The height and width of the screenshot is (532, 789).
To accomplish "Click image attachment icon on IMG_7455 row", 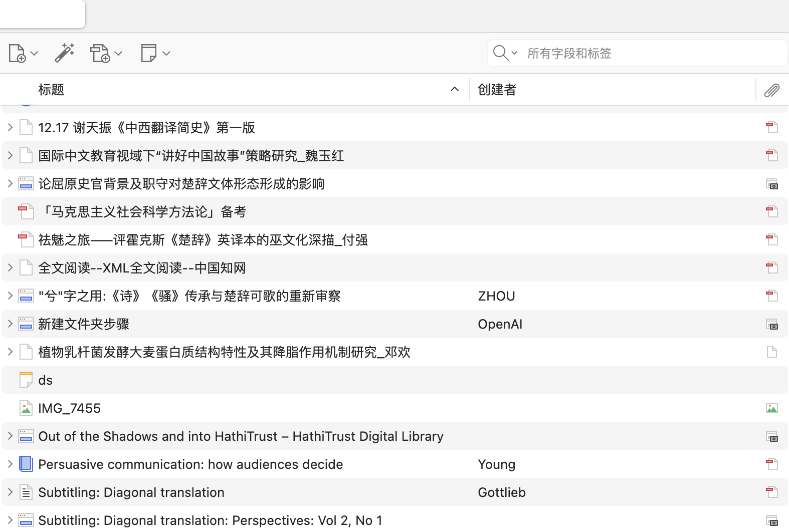I will [771, 408].
